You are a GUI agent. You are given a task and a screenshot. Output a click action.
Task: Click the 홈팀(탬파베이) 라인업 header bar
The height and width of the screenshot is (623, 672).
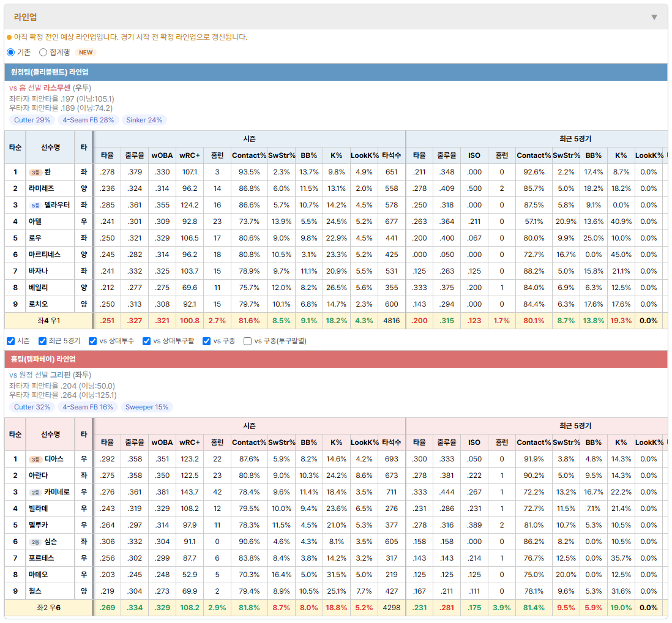(x=336, y=359)
